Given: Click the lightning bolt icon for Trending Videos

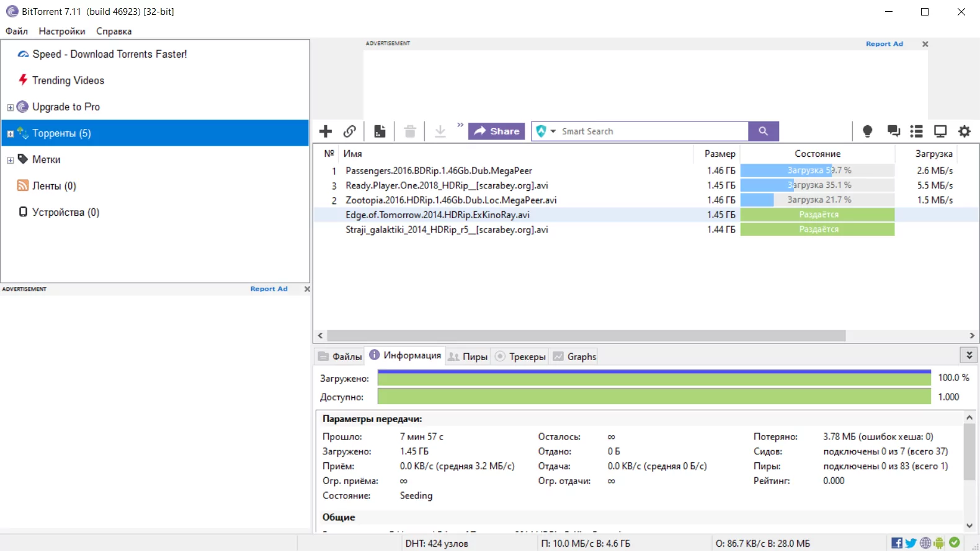Looking at the screenshot, I should point(23,80).
